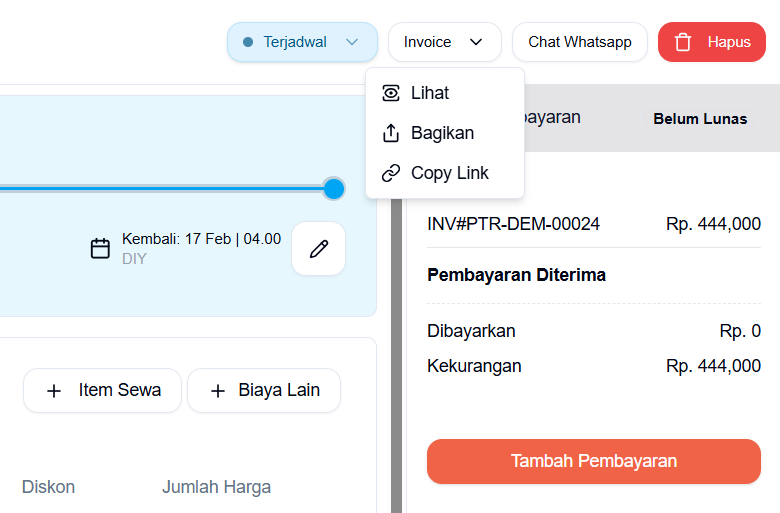780x513 pixels.
Task: Click the blue slider handle on the timeline
Action: [x=334, y=188]
